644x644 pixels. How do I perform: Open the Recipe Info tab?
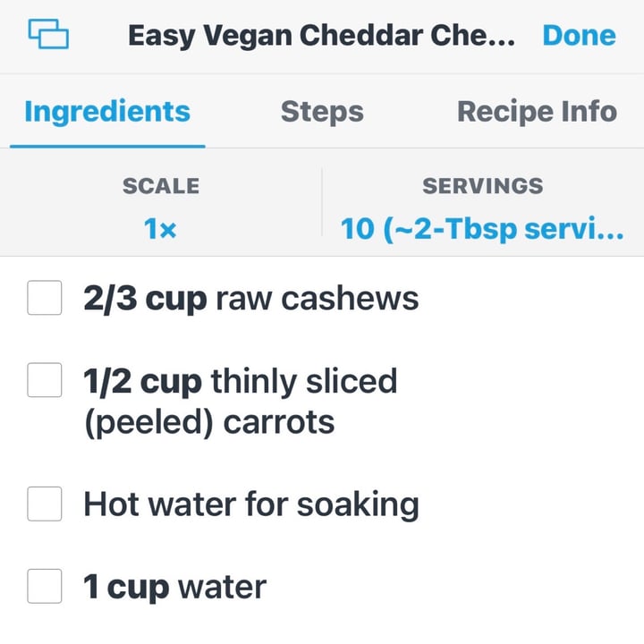[x=537, y=112]
